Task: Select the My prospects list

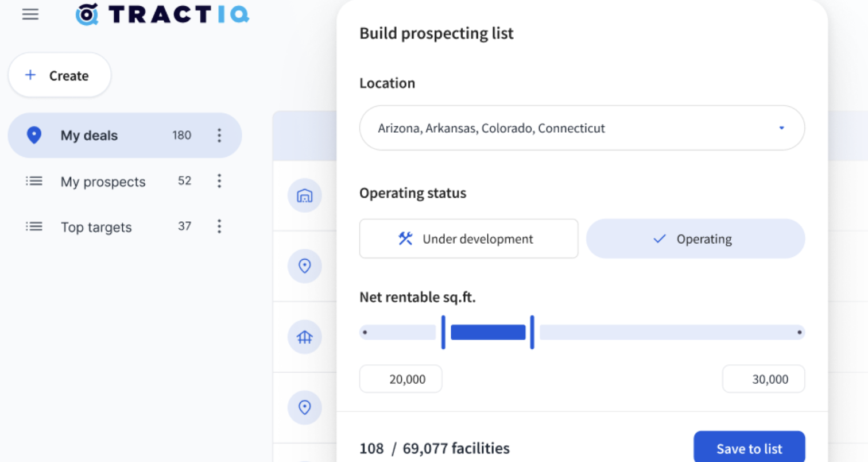Action: click(x=103, y=182)
